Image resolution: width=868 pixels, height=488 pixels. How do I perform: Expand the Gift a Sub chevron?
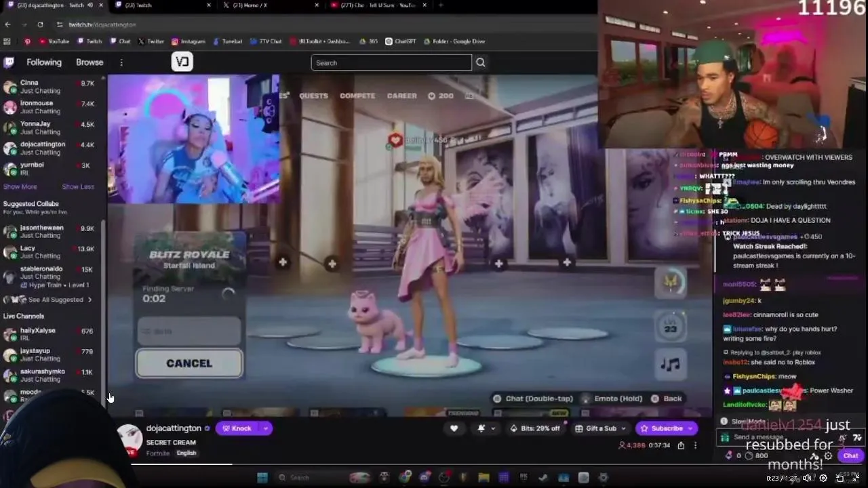623,428
